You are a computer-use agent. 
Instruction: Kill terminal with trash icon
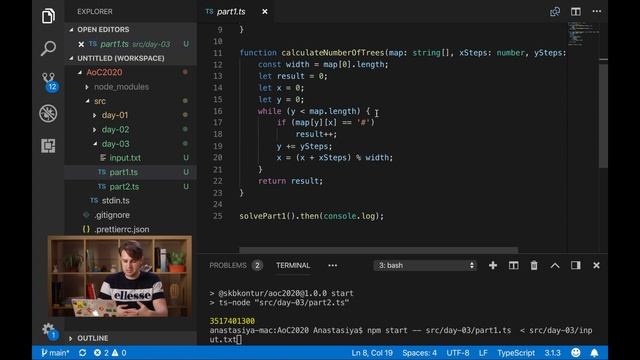click(x=534, y=265)
